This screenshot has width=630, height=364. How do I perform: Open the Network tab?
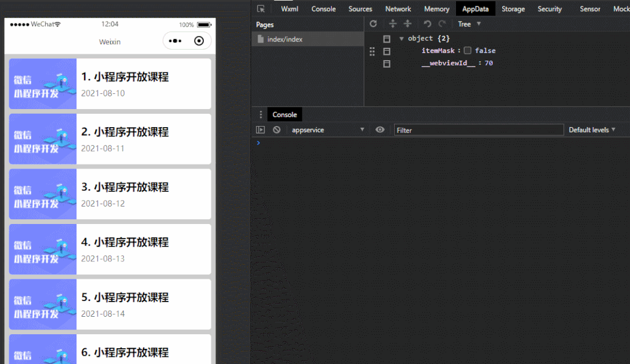tap(398, 9)
